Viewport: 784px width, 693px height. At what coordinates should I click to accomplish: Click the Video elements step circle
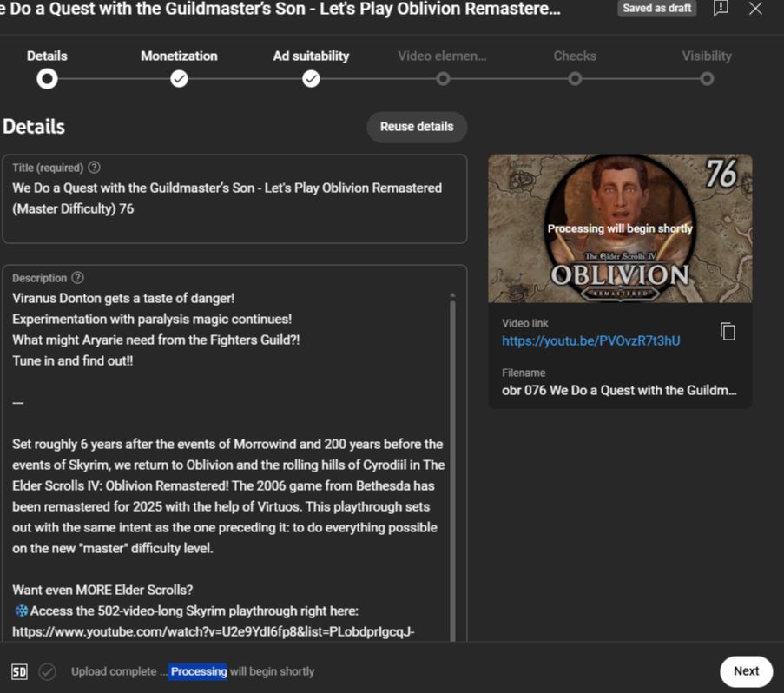[x=443, y=79]
